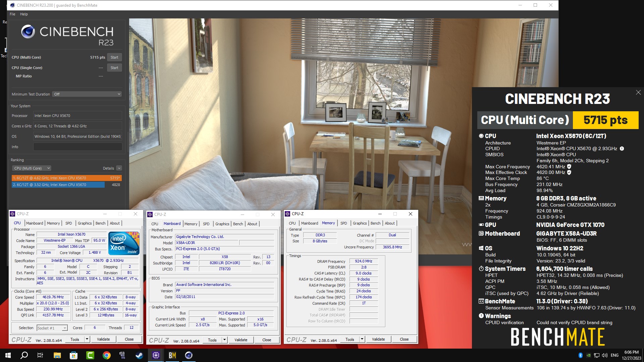Click Close button in CPU-Z CPU window
Image resolution: width=644 pixels, height=362 pixels.
click(x=129, y=339)
